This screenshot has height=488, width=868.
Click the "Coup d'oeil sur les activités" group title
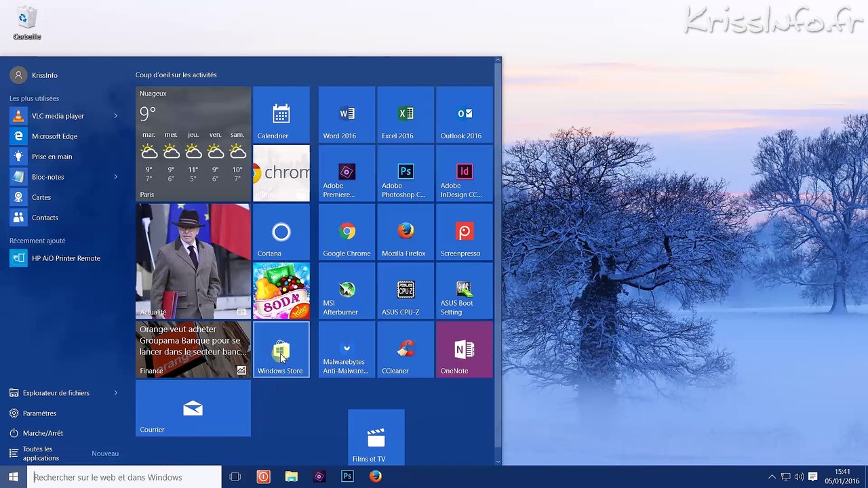click(x=176, y=75)
